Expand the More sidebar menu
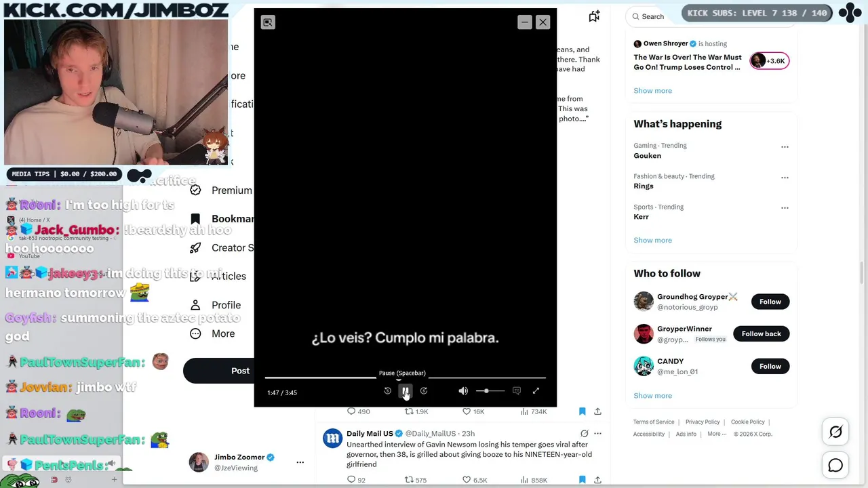This screenshot has width=868, height=488. pos(213,333)
